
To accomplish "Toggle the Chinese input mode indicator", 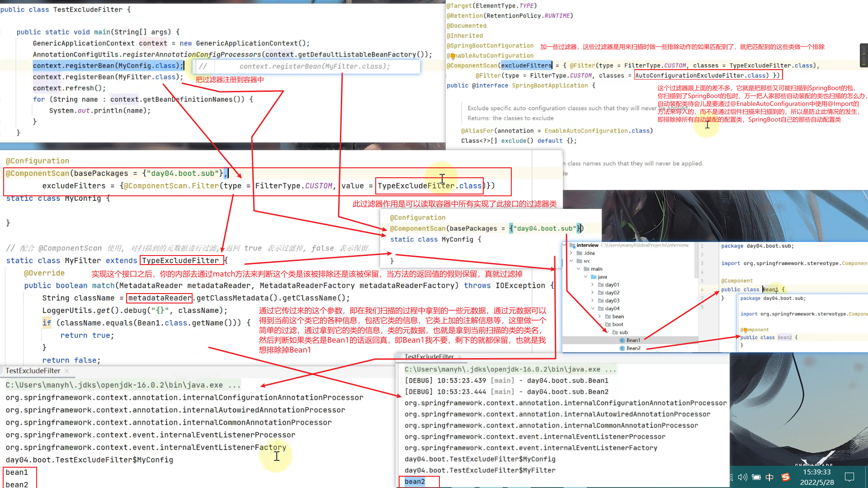I will click(x=769, y=477).
